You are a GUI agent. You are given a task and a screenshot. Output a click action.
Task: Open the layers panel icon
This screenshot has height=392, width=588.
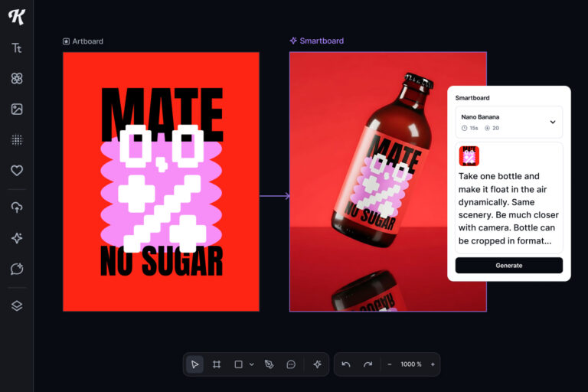[17, 305]
